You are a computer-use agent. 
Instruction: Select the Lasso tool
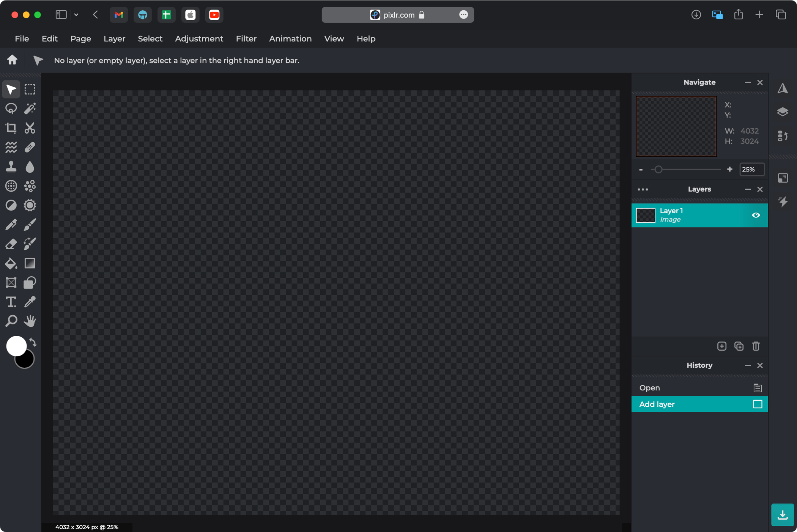(11, 109)
